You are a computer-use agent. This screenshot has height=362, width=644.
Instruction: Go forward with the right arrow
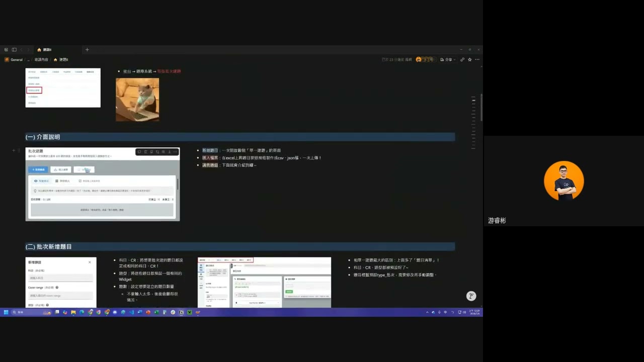pyautogui.click(x=28, y=50)
